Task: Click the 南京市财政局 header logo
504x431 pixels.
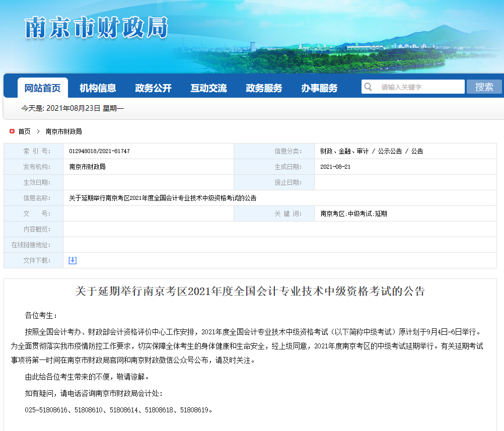Action: pyautogui.click(x=96, y=28)
